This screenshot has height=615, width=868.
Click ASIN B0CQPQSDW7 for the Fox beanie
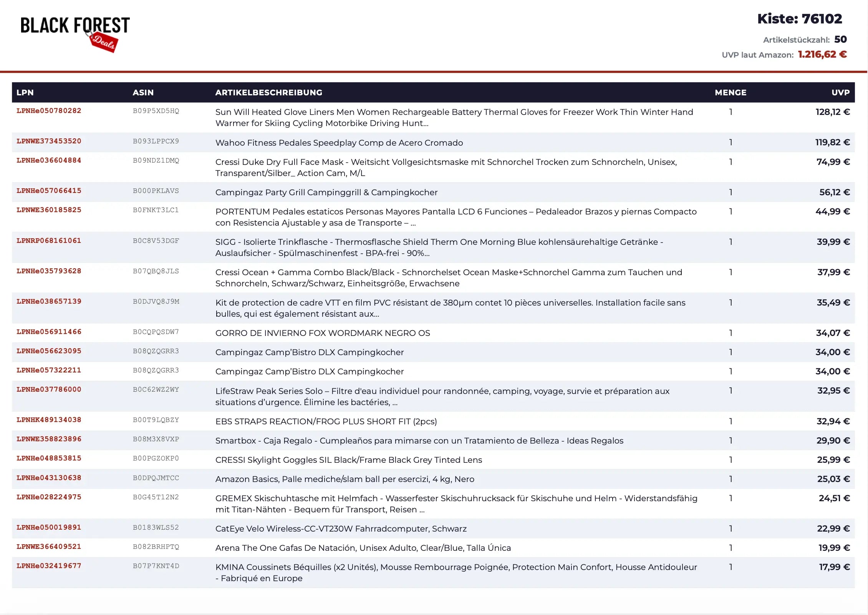point(156,332)
